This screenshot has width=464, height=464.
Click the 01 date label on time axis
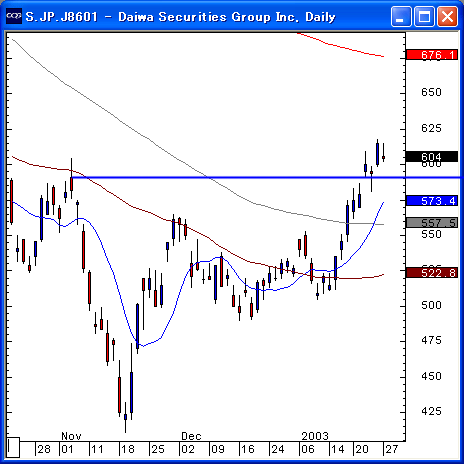[x=67, y=449]
